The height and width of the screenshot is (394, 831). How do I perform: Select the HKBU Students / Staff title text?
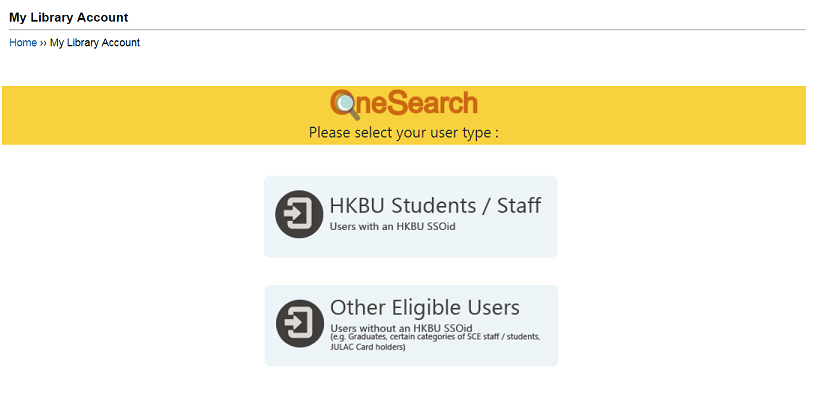[x=435, y=206]
